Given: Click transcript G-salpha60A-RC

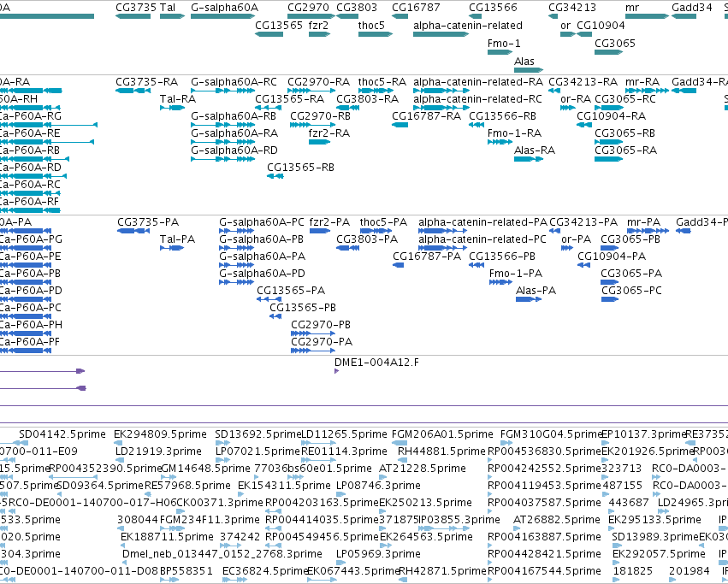Looking at the screenshot, I should click(223, 91).
